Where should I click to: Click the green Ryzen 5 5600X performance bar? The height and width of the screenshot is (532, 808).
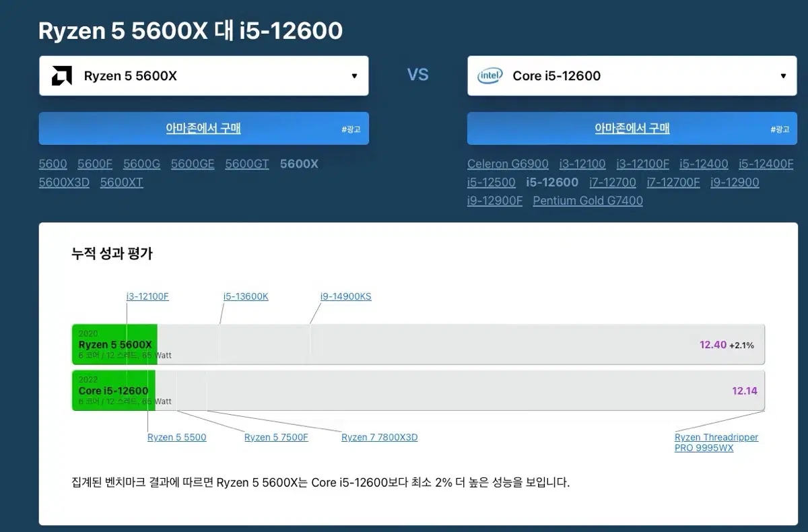point(114,344)
